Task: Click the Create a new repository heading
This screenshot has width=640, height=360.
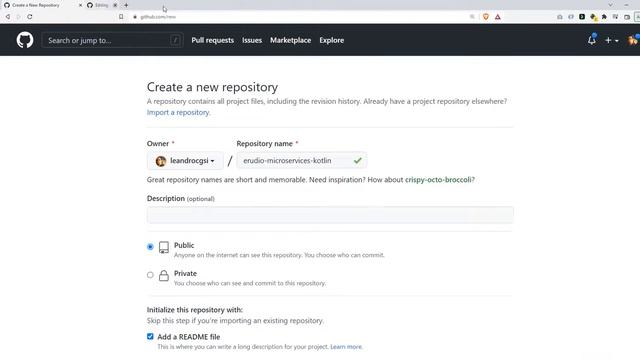Action: 212,87
